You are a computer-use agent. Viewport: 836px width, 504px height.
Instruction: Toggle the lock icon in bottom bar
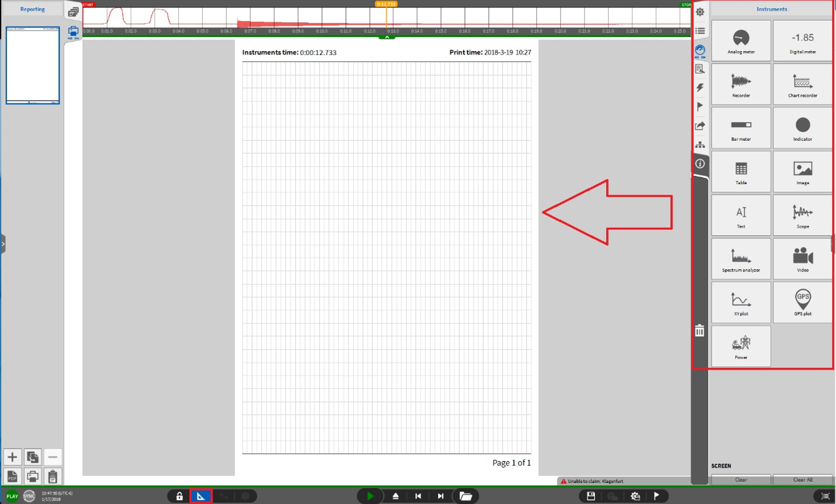[x=179, y=496]
